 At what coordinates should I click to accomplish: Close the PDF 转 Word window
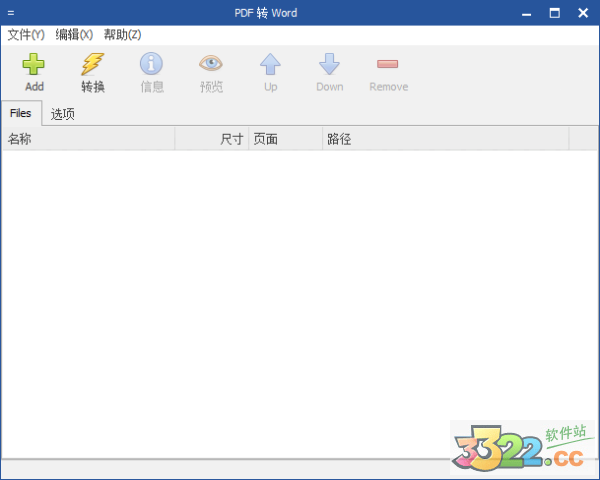click(583, 13)
